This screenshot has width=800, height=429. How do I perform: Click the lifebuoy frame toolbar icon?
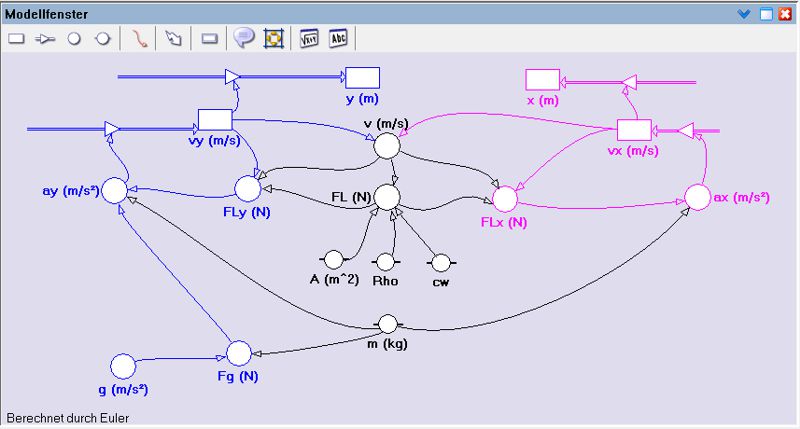(x=273, y=38)
